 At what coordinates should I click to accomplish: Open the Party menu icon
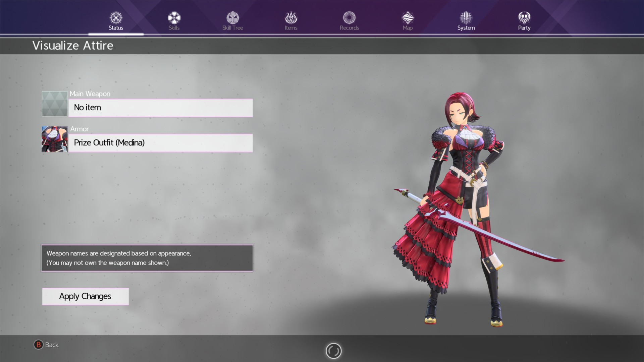coord(524,17)
